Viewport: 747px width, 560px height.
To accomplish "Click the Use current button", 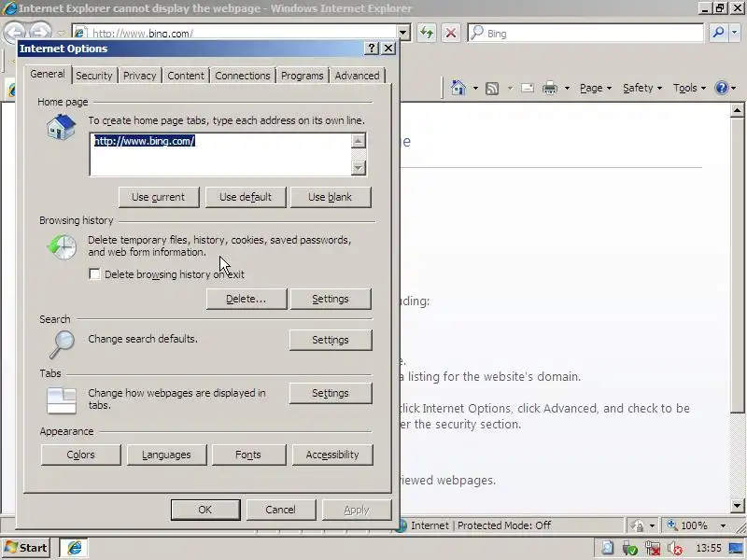I will pos(159,197).
